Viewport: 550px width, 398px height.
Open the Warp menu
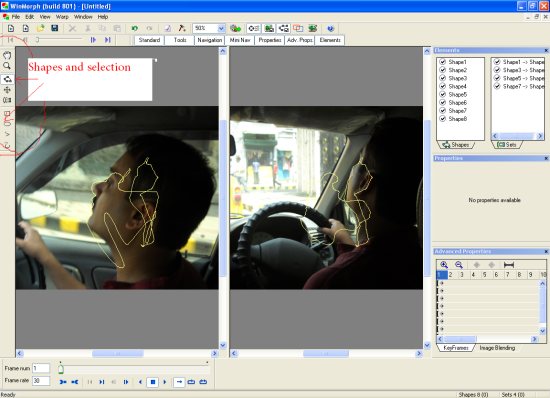[62, 17]
